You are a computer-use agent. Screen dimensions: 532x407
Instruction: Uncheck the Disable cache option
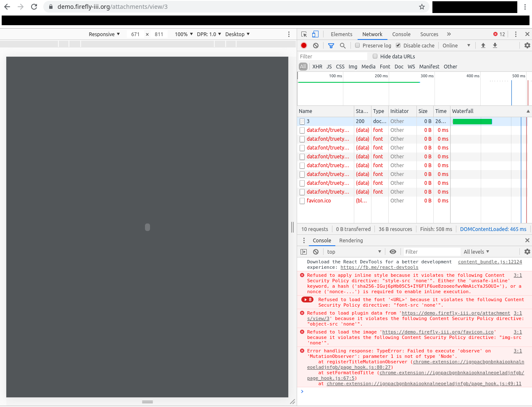(x=398, y=45)
